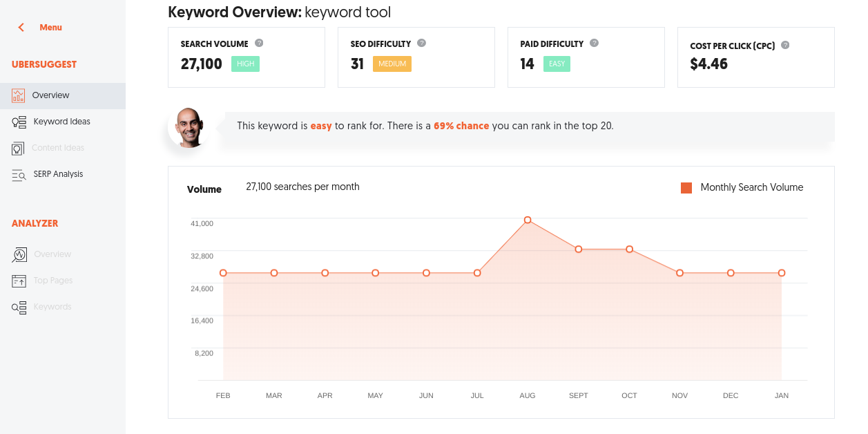Click the back arrow beside Menu
The width and height of the screenshot is (868, 434).
(x=21, y=28)
